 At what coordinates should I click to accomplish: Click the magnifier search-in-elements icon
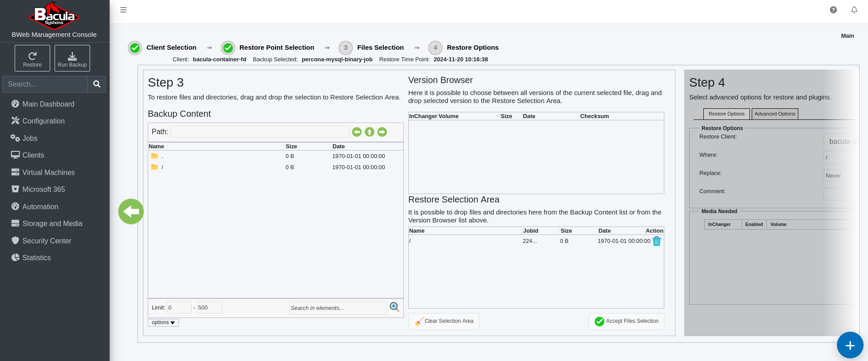click(x=395, y=307)
